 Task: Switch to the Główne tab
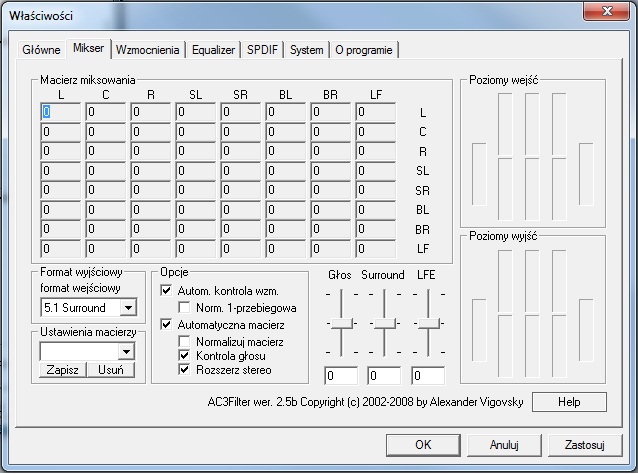41,50
